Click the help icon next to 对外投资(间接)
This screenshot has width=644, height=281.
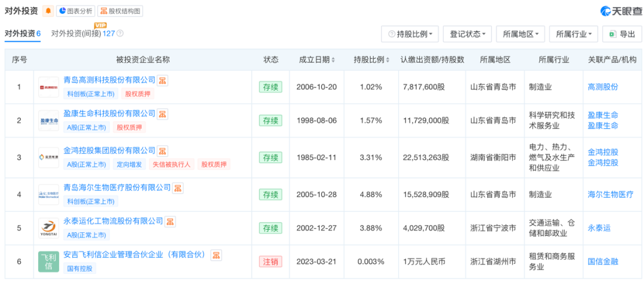tap(120, 34)
